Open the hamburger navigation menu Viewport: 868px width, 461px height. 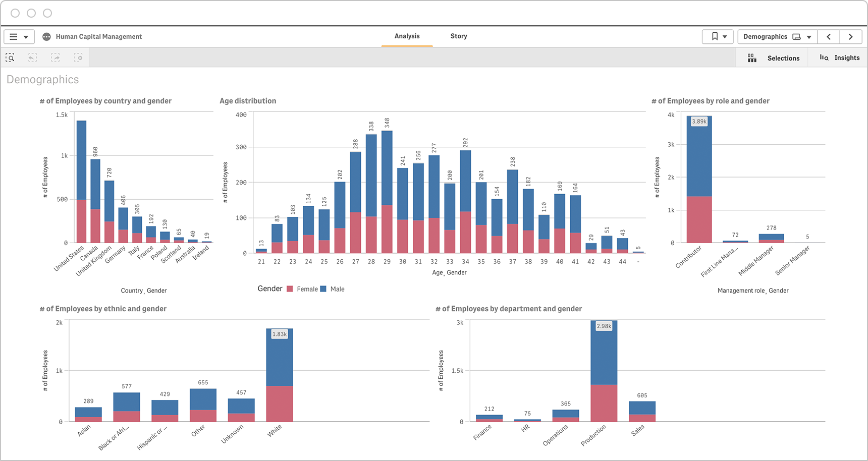[19, 37]
